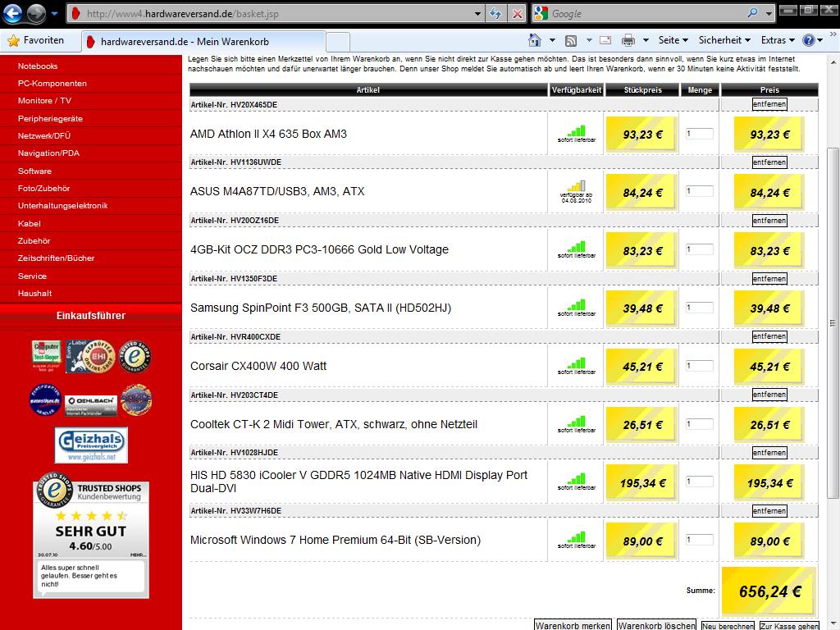Expand the Home button dropdown arrow

pos(552,40)
